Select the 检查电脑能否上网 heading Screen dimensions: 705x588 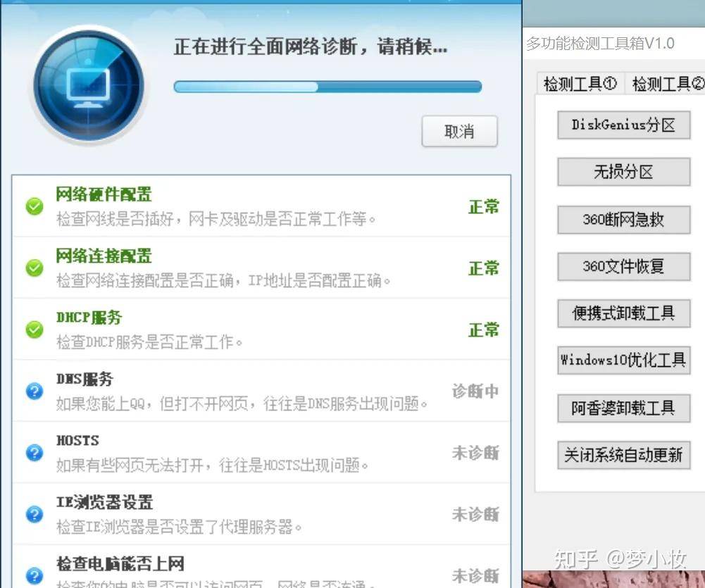pos(120,564)
